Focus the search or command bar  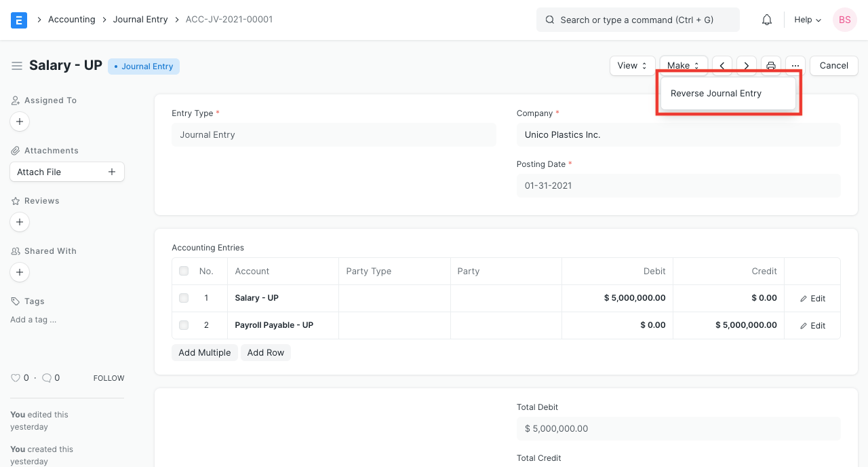(x=637, y=20)
